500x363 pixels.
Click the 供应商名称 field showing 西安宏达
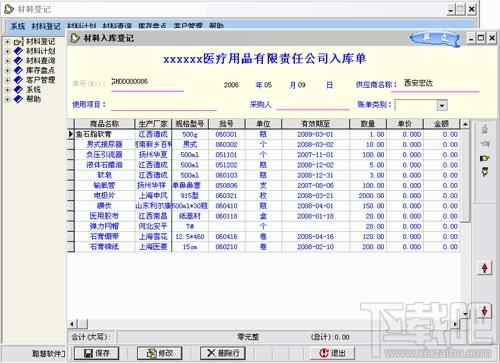(x=435, y=84)
